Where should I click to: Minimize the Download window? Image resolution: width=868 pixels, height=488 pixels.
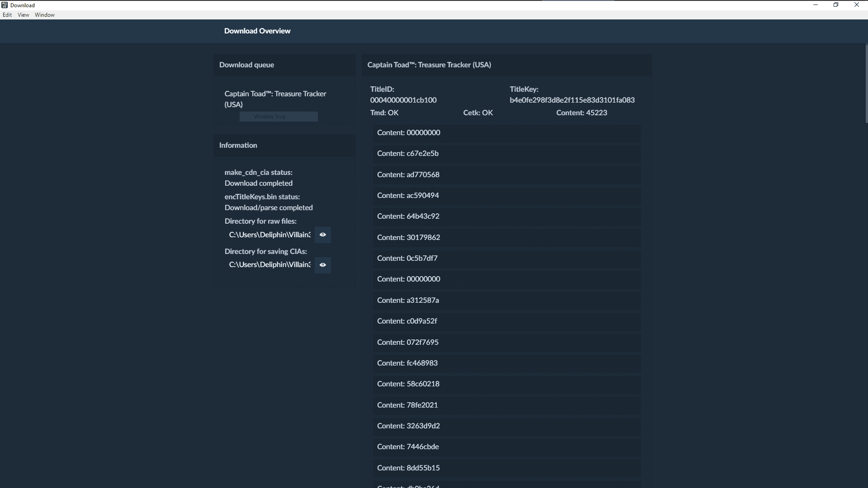[816, 5]
